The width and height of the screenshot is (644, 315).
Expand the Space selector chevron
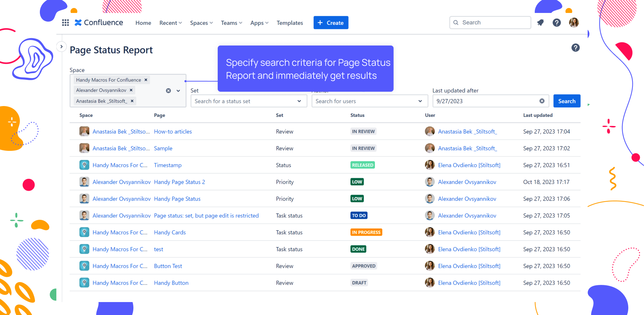(x=178, y=90)
